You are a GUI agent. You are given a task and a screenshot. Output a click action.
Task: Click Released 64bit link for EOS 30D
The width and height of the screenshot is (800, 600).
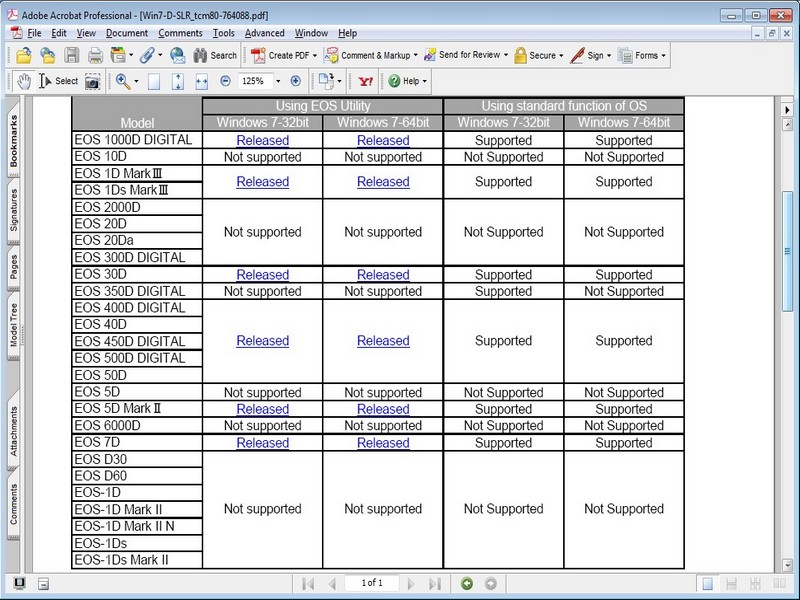click(x=383, y=274)
